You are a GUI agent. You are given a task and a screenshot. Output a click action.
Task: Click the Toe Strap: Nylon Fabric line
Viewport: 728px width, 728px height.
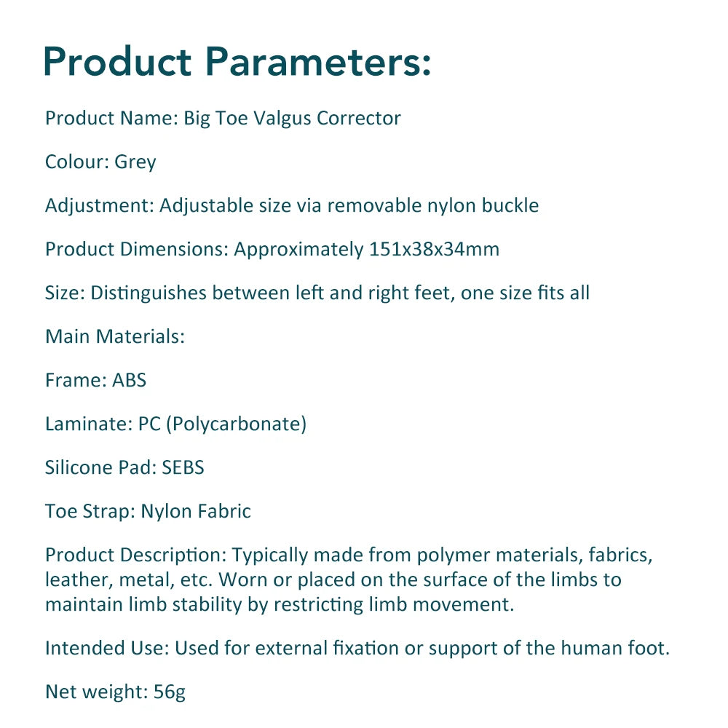point(148,512)
